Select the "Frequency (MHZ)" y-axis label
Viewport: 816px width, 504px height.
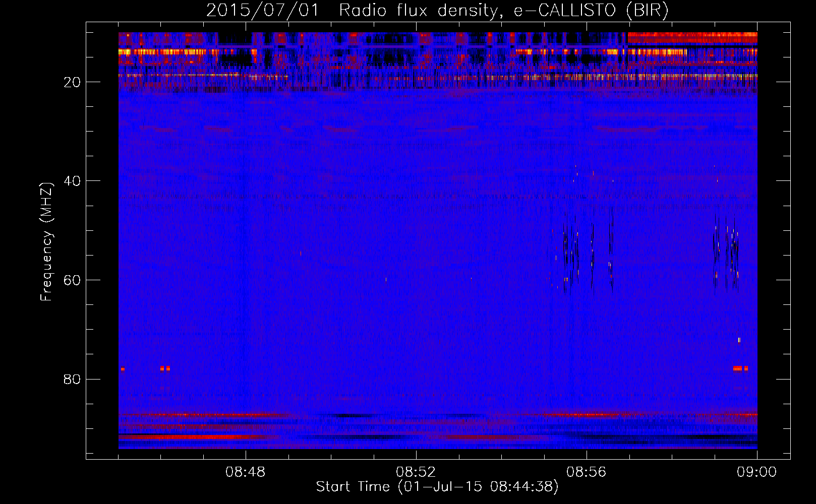point(46,241)
